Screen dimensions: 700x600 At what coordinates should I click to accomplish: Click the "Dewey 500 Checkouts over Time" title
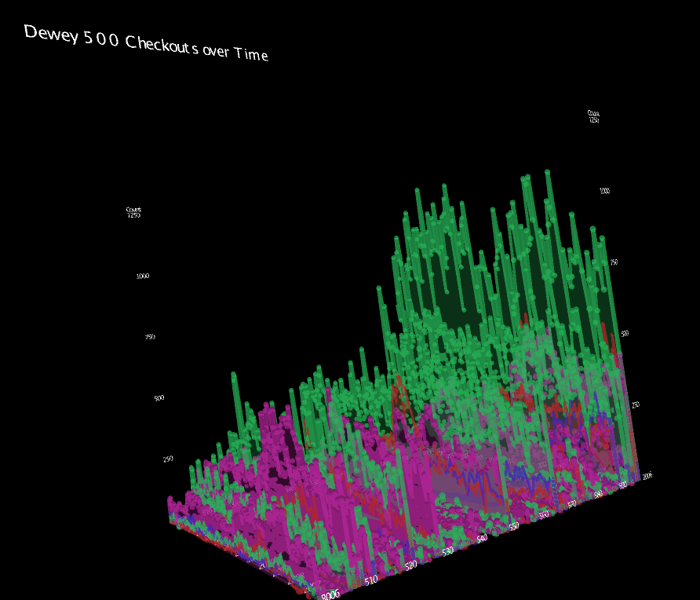[146, 43]
